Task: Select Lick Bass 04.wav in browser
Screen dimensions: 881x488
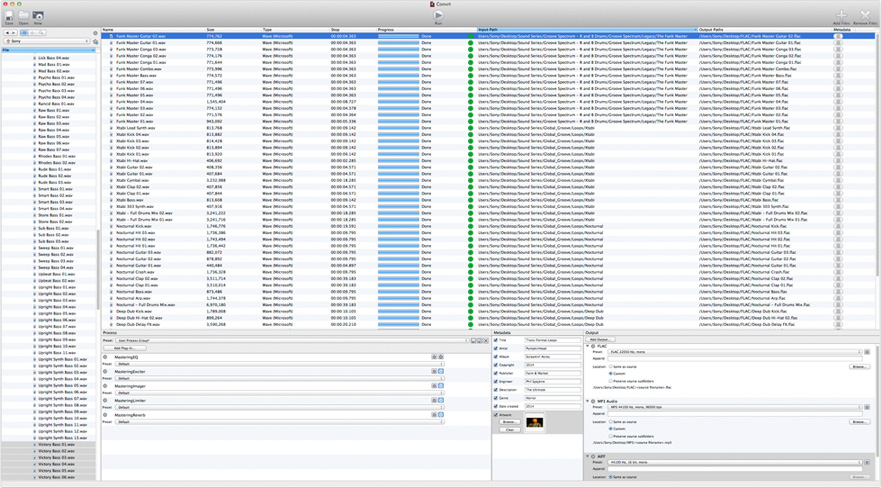Action: [x=48, y=58]
